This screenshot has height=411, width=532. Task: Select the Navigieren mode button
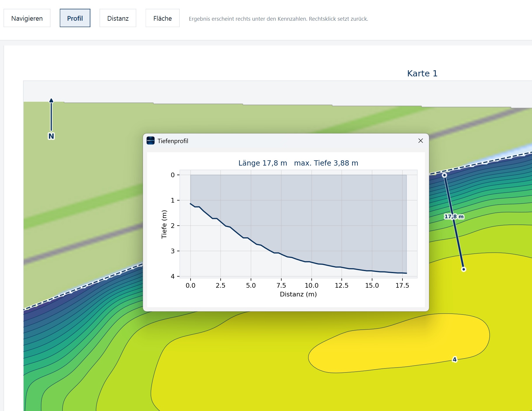27,18
